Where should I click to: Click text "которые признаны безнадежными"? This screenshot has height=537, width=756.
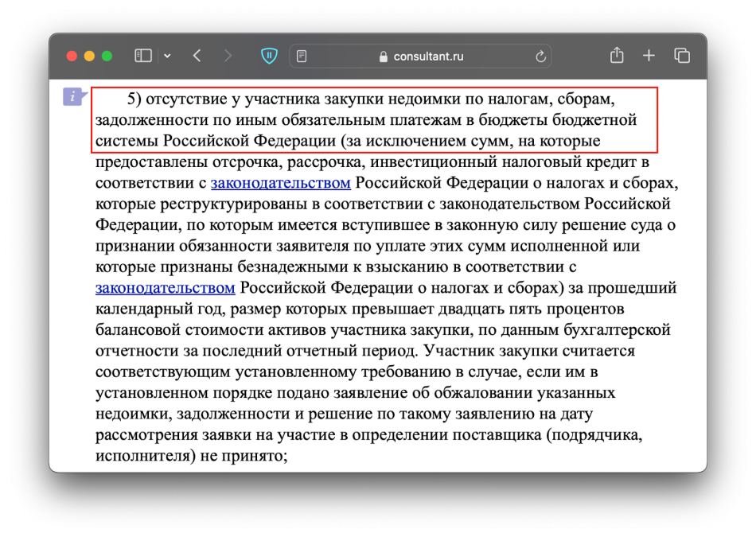pos(224,267)
